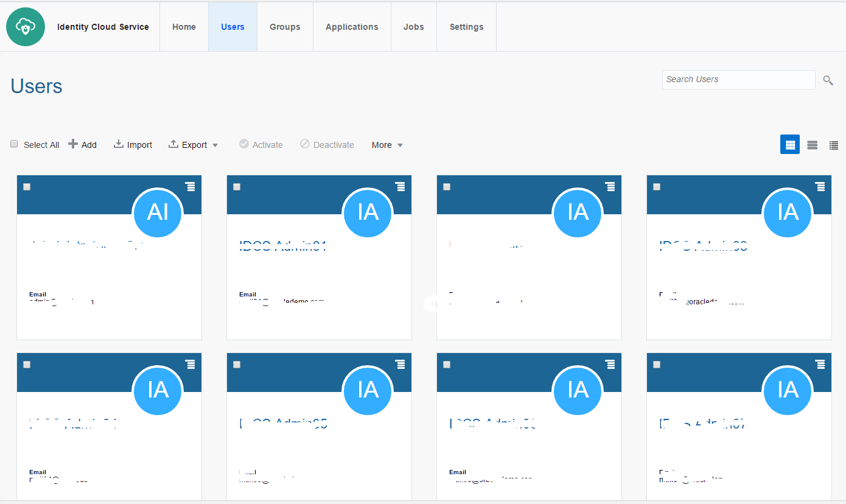Switch to the compact table view icon
This screenshot has height=504, width=846.
coord(834,145)
